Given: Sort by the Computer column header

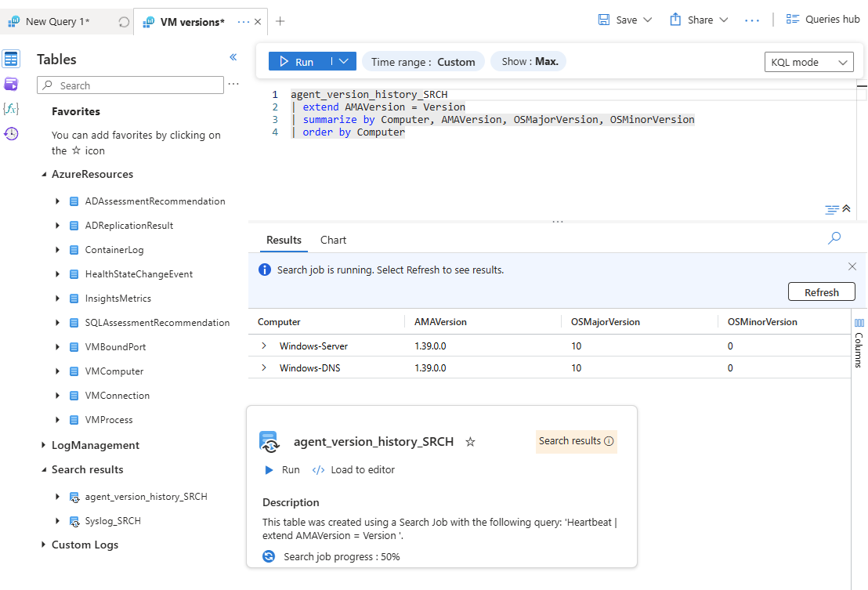Looking at the screenshot, I should (x=279, y=322).
